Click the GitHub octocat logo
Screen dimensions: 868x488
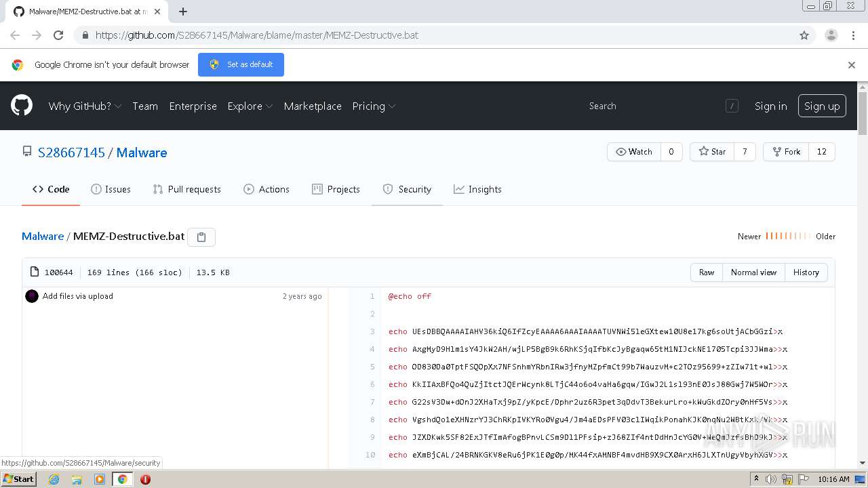pyautogui.click(x=22, y=106)
